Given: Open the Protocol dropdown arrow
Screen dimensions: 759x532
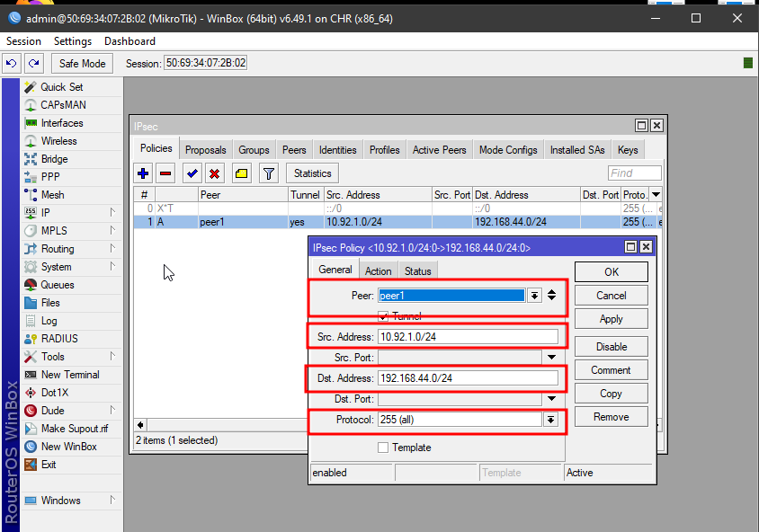Looking at the screenshot, I should point(549,420).
